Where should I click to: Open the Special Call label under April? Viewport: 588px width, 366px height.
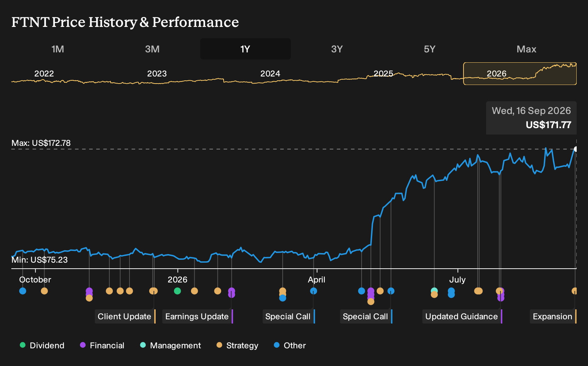[x=289, y=316]
